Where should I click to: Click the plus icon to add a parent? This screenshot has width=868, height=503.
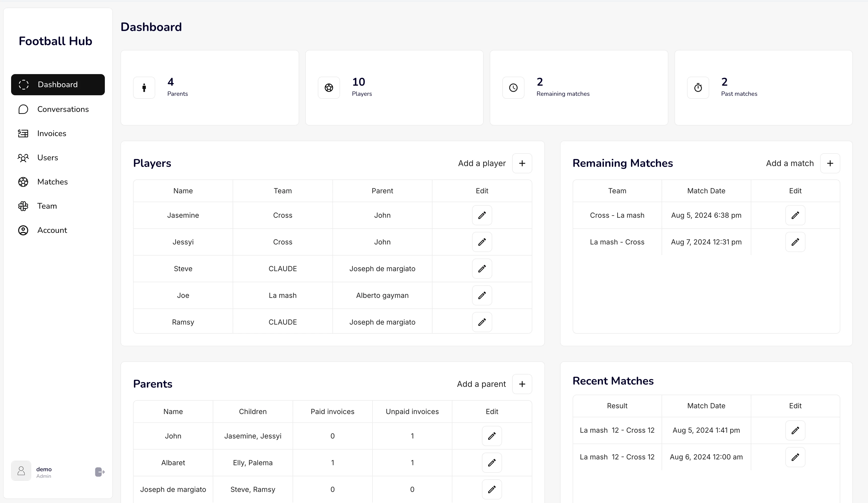pos(522,384)
